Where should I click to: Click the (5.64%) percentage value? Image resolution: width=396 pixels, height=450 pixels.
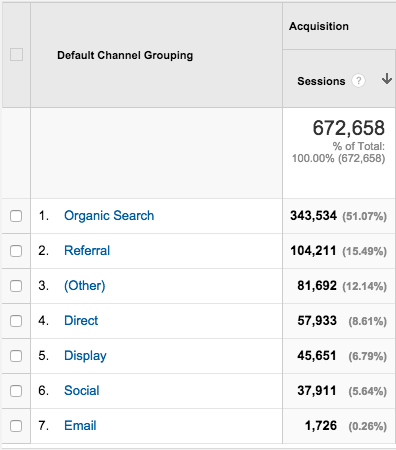(368, 392)
